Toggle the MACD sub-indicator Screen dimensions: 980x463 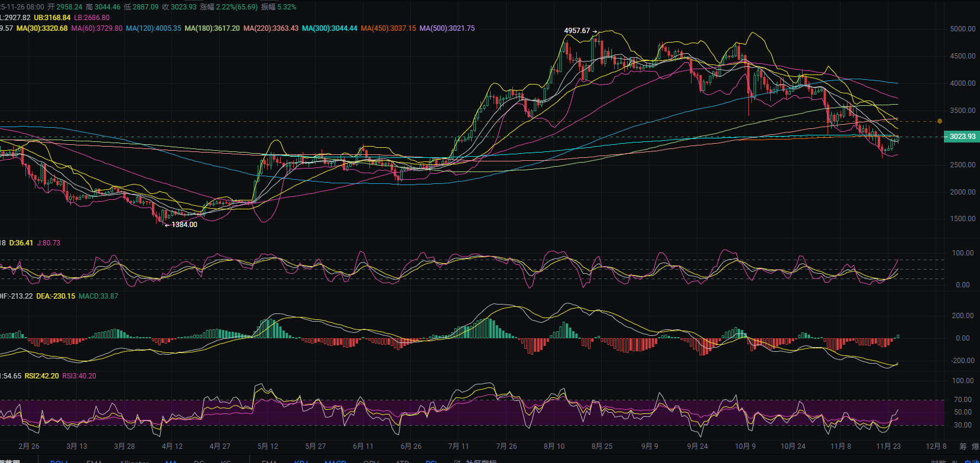click(335, 461)
